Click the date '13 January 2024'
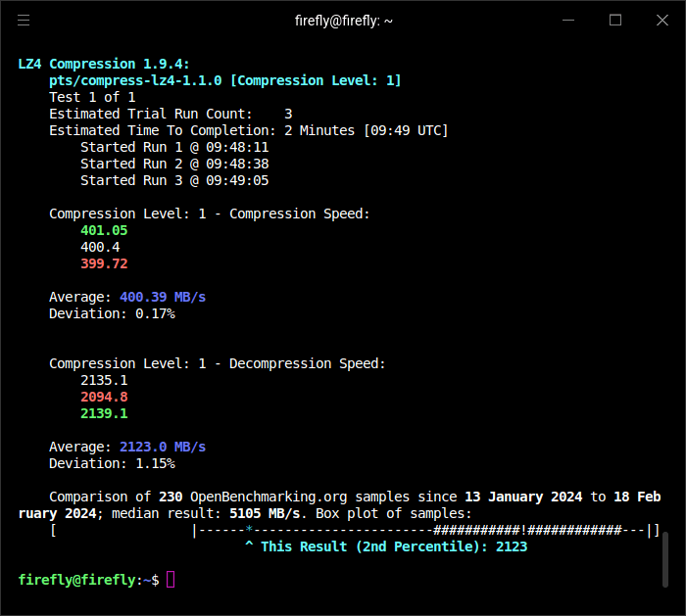Screen dimensions: 686x616 [523, 497]
